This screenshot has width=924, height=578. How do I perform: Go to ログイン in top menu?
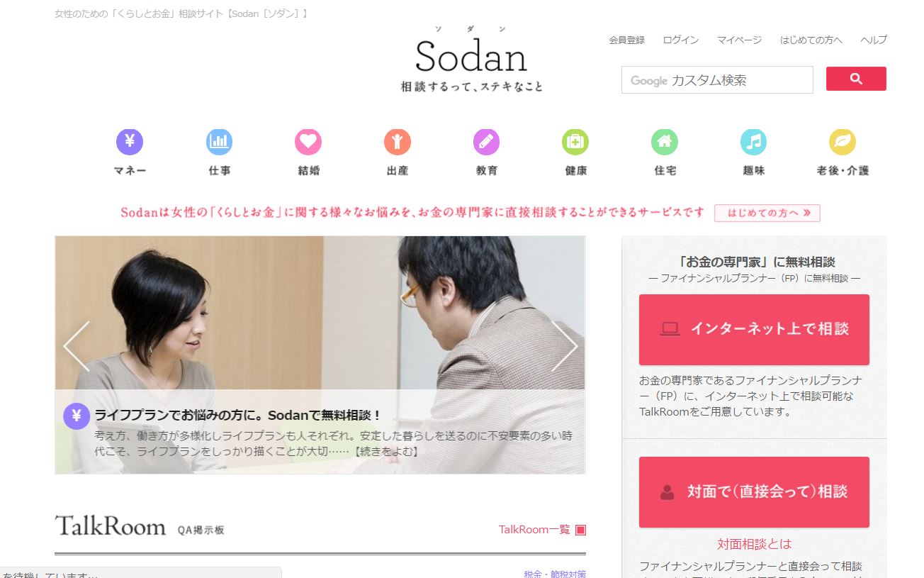pos(681,40)
